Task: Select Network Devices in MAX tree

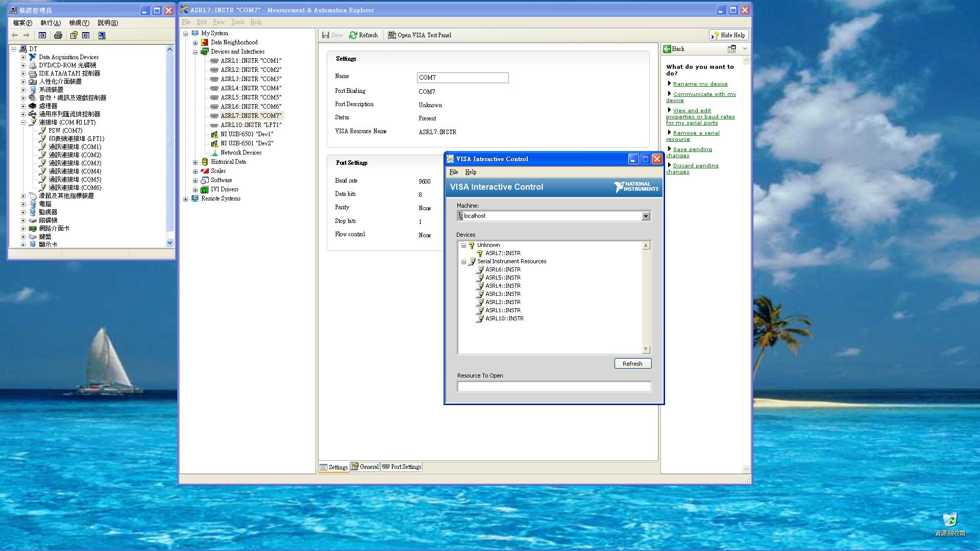Action: coord(241,153)
